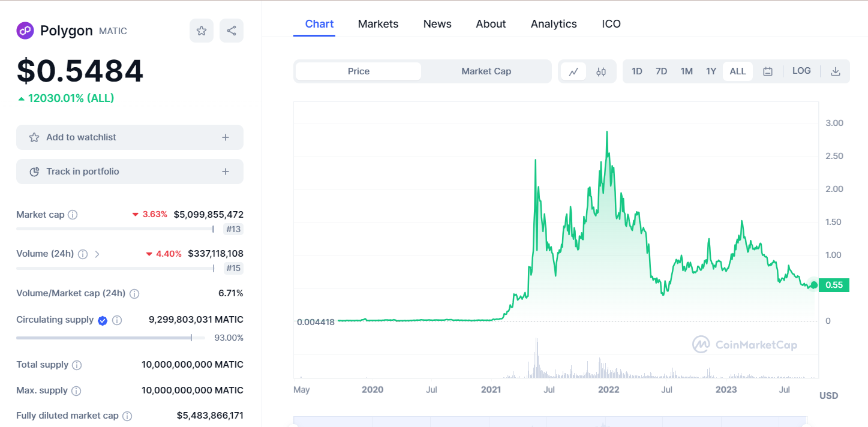Open the About tab
This screenshot has width=868, height=427.
(x=491, y=24)
